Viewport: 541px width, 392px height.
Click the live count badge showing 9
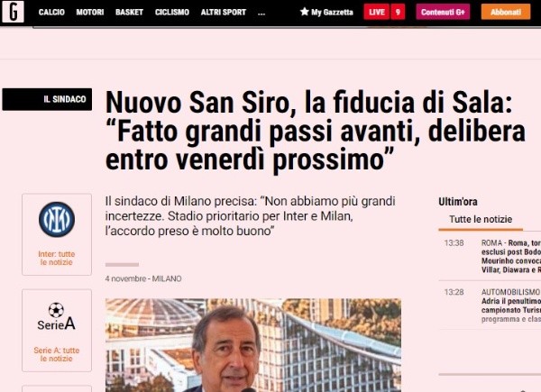(x=398, y=12)
